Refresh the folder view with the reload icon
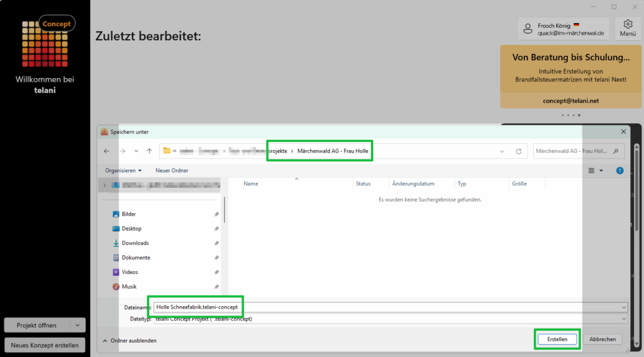Viewport: 644px width, 357px height. (519, 151)
